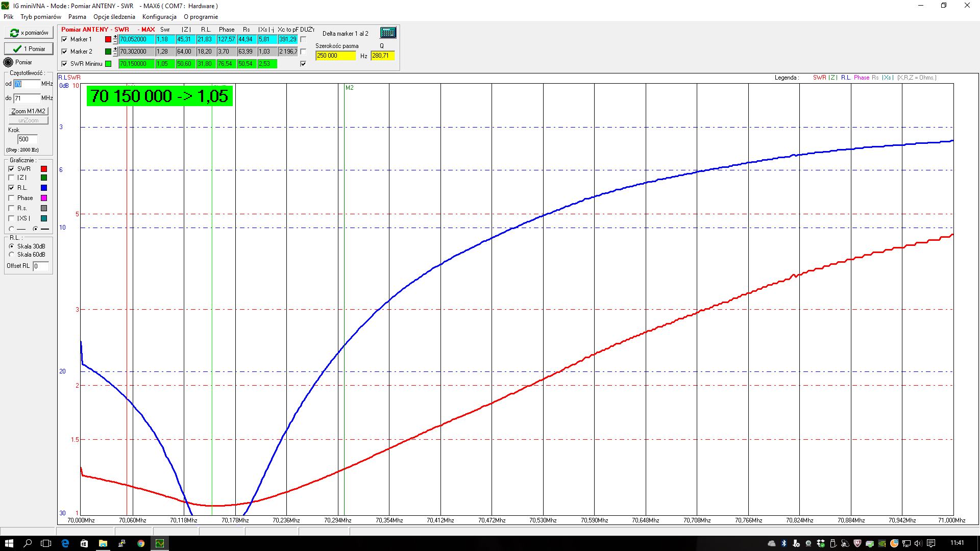
Task: Enable DUŻY checkbox for Marker 2 row
Action: coord(303,52)
